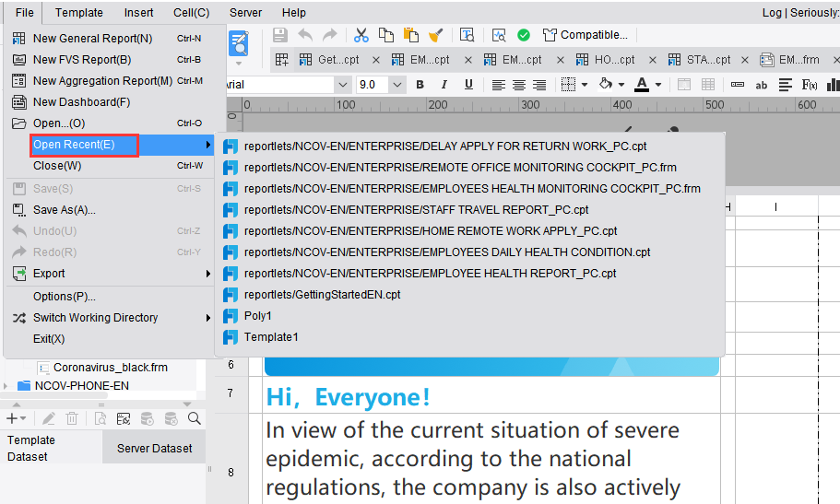Open font color dropdown arrow
840x504 pixels.
[x=658, y=85]
